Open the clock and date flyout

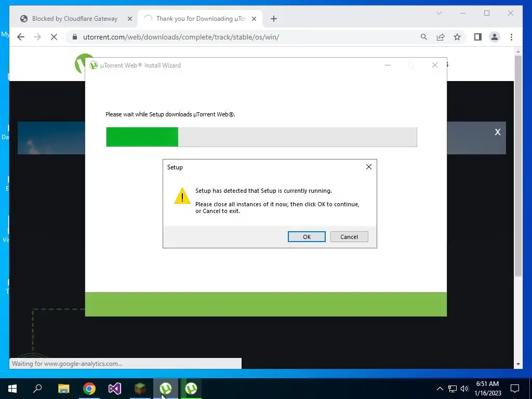pos(488,389)
